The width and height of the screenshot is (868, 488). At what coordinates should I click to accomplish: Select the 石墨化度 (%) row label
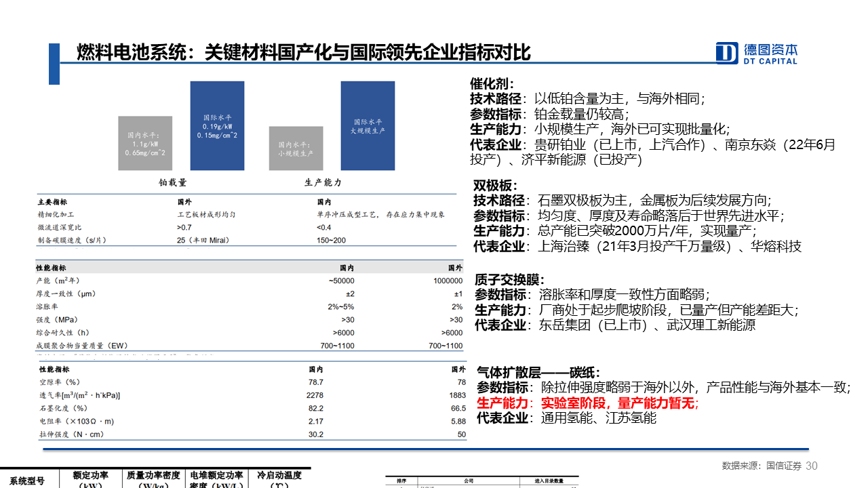pyautogui.click(x=63, y=408)
